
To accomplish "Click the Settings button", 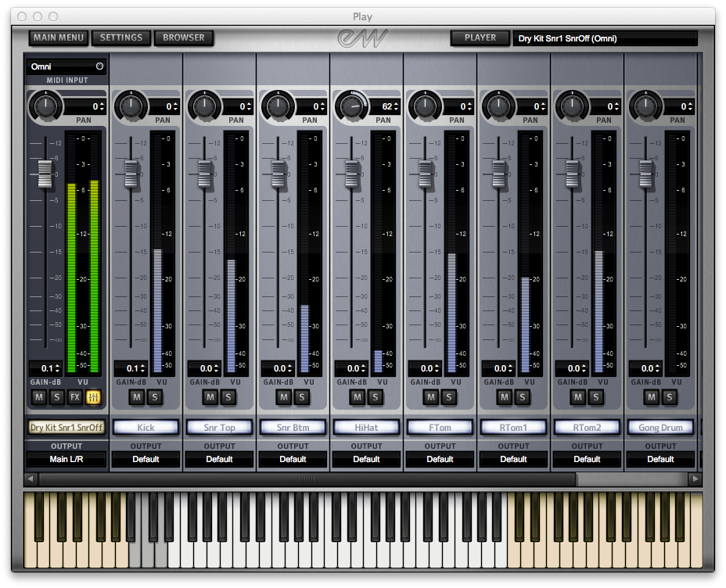I will tap(121, 38).
